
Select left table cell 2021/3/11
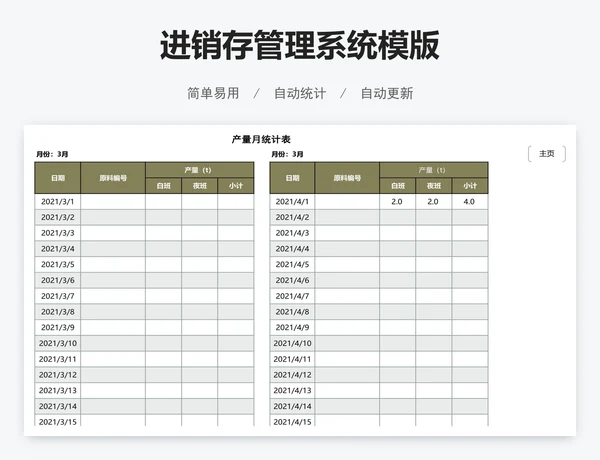(x=58, y=359)
